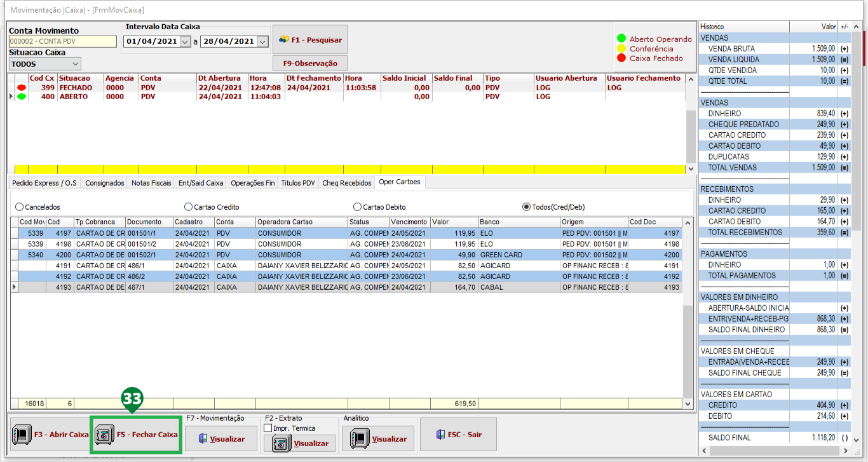Screen dimensions: 868x462
Task: Select the green status indicator of caixa 400
Action: 21,97
